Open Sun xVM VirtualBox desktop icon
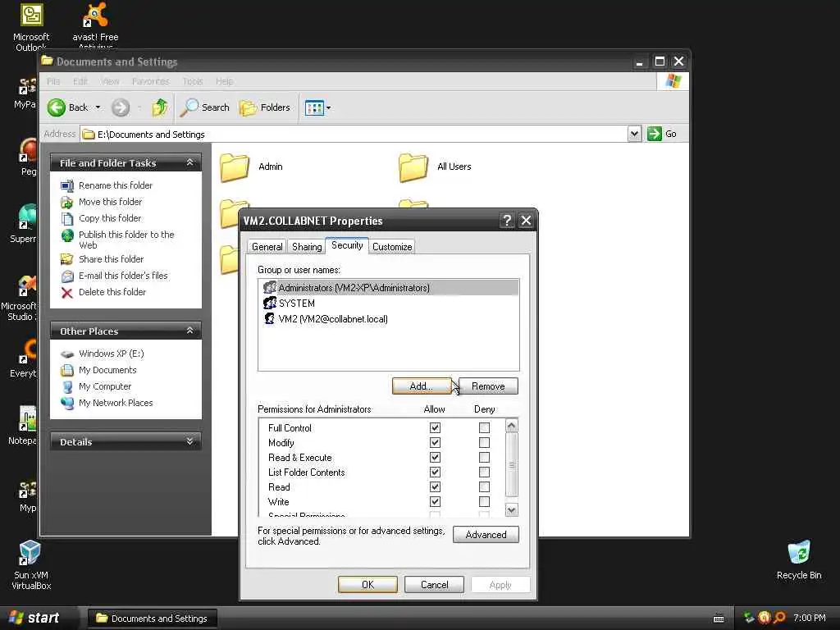Viewport: 840px width, 630px height. (x=31, y=565)
